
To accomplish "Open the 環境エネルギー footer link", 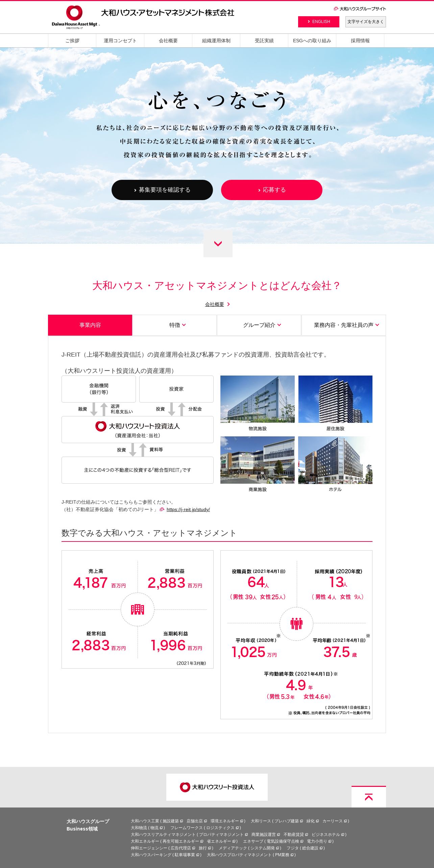I will (227, 821).
